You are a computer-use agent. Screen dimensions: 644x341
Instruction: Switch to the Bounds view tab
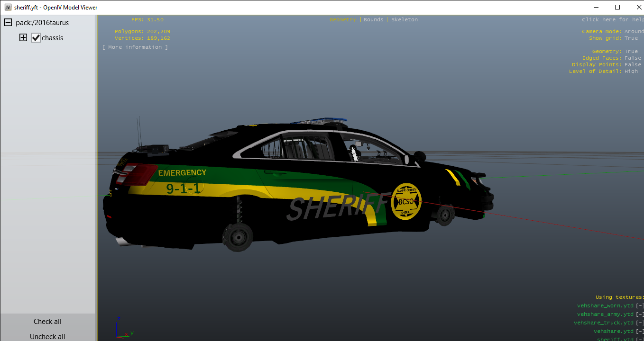pyautogui.click(x=373, y=20)
